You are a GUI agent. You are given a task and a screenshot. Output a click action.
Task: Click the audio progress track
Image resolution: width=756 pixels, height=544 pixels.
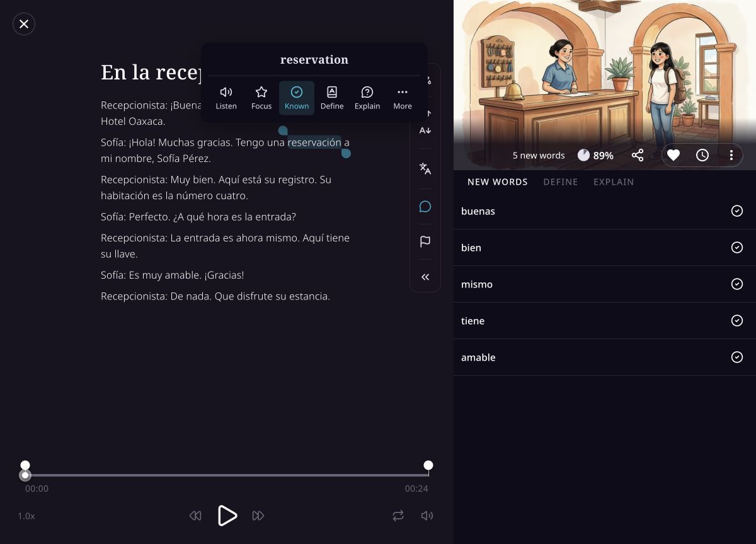click(x=227, y=475)
